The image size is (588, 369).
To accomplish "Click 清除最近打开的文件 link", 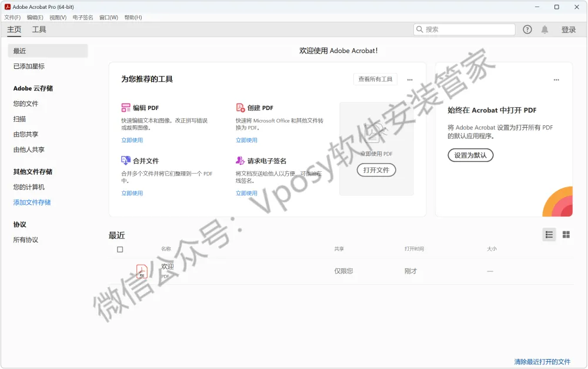I will [x=542, y=361].
